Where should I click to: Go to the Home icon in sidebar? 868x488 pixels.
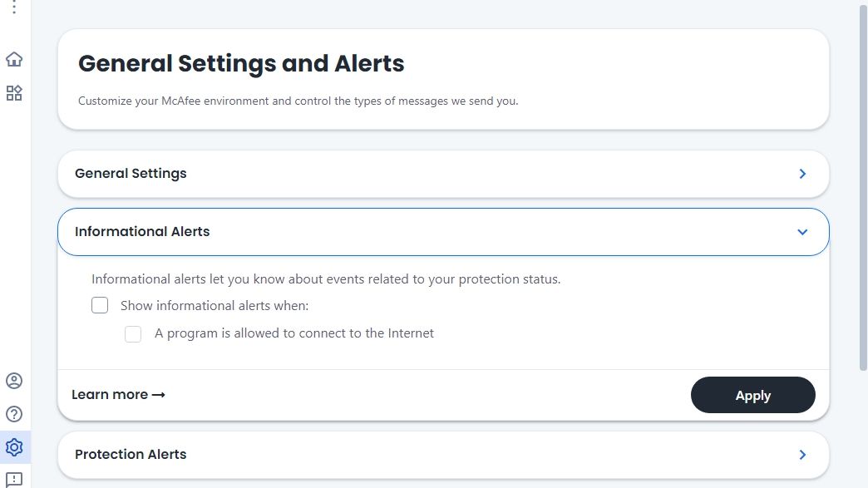(14, 60)
